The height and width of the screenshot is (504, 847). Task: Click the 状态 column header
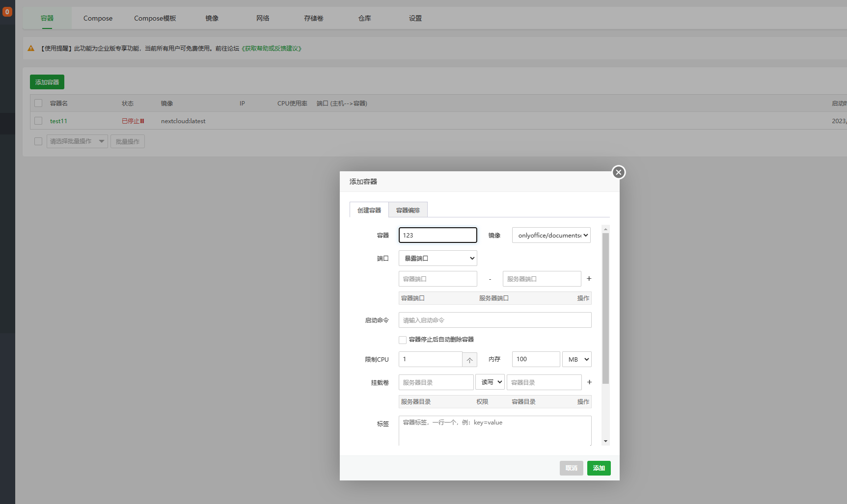[x=128, y=104]
